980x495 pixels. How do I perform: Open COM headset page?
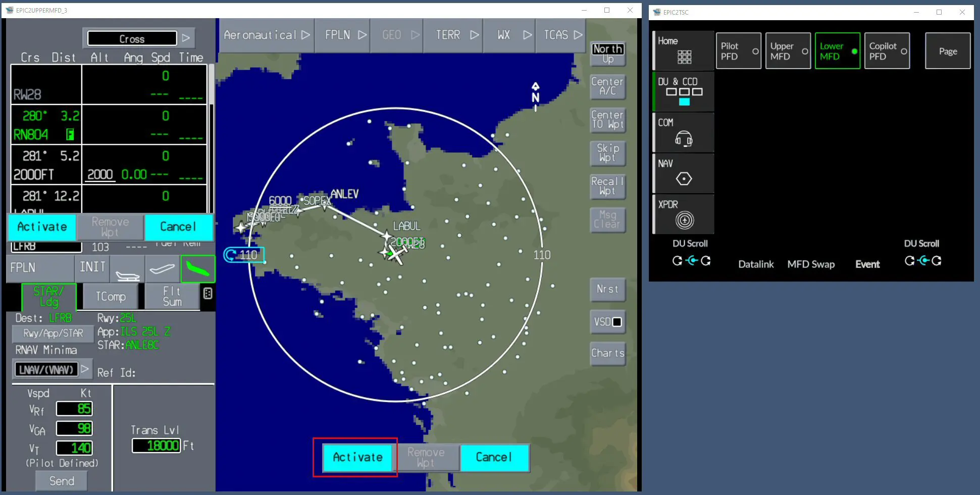[684, 133]
